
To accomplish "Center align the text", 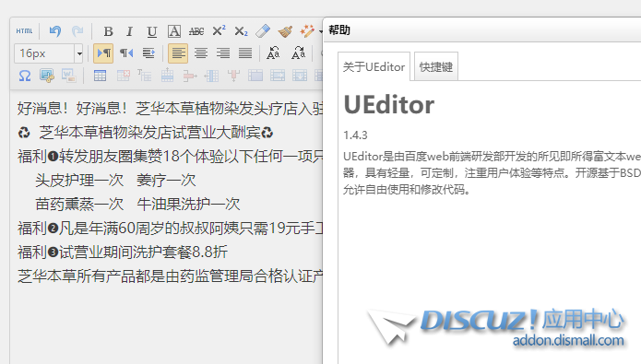I will point(200,53).
